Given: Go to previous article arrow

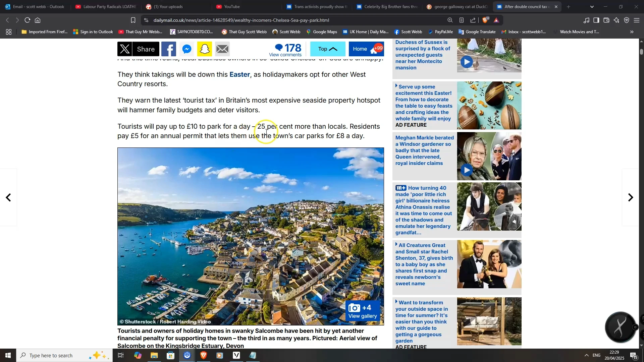Looking at the screenshot, I should click(x=8, y=197).
